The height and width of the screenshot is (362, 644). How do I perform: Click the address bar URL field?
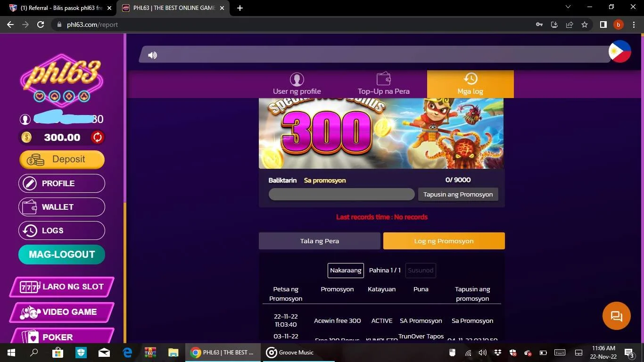coord(292,25)
